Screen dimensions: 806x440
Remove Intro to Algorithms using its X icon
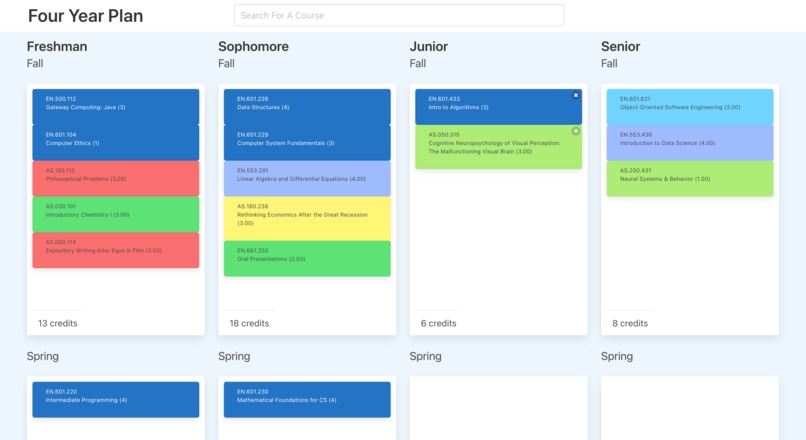coord(576,95)
